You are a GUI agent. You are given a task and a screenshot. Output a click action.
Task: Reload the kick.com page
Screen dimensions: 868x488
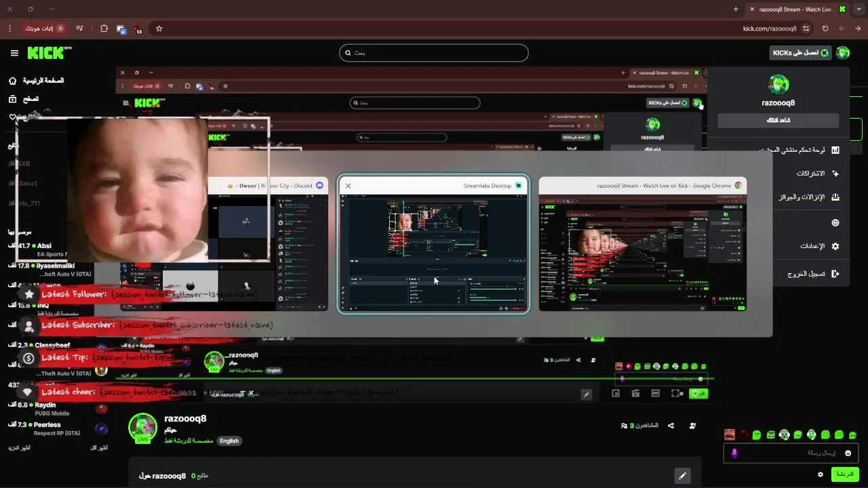825,28
